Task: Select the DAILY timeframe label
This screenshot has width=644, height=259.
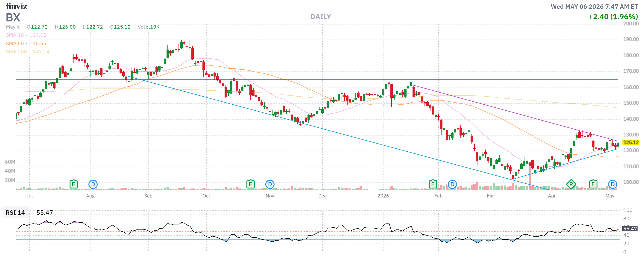Action: (321, 17)
